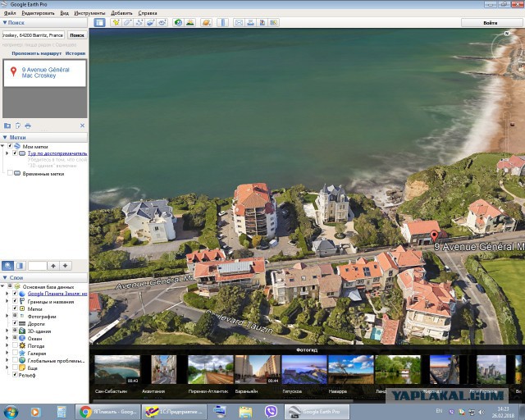This screenshot has width=525, height=420.
Task: Open 9 Avenue Général Mac Croskey result
Action: pyautogui.click(x=46, y=73)
